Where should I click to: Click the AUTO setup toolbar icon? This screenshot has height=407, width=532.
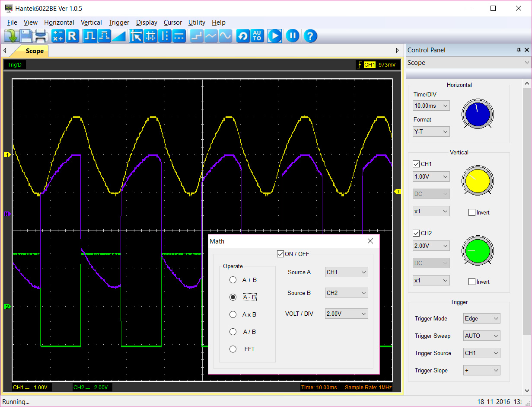pos(257,36)
